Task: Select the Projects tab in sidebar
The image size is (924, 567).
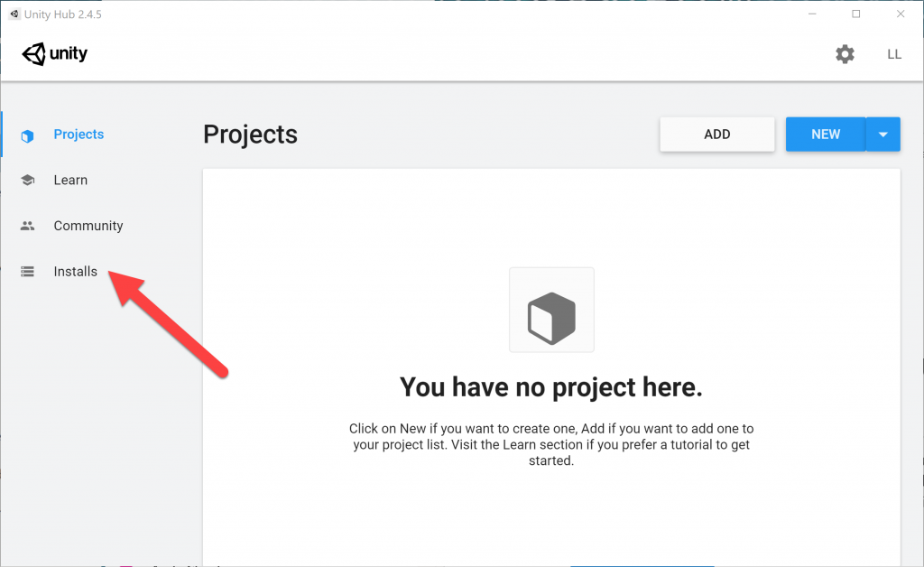Action: [x=79, y=135]
